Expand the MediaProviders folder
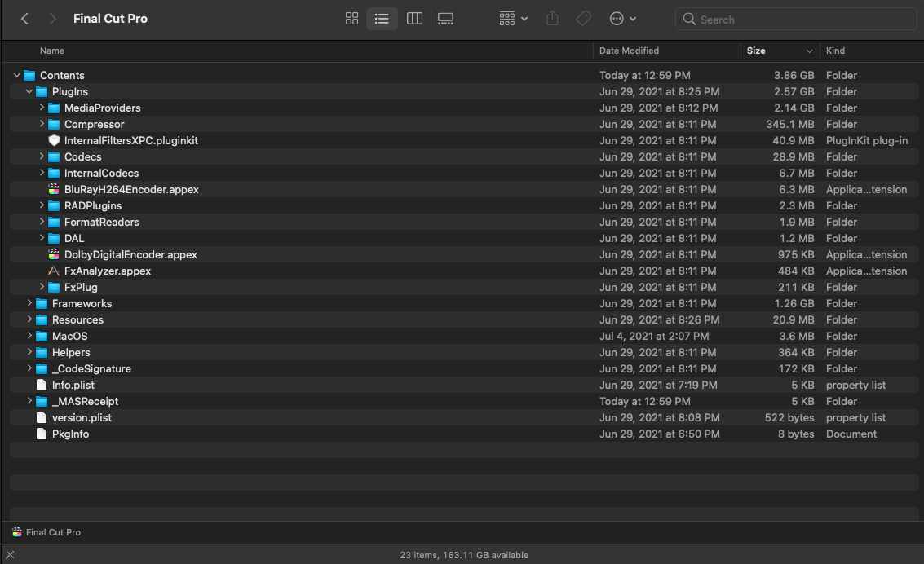 tap(42, 108)
